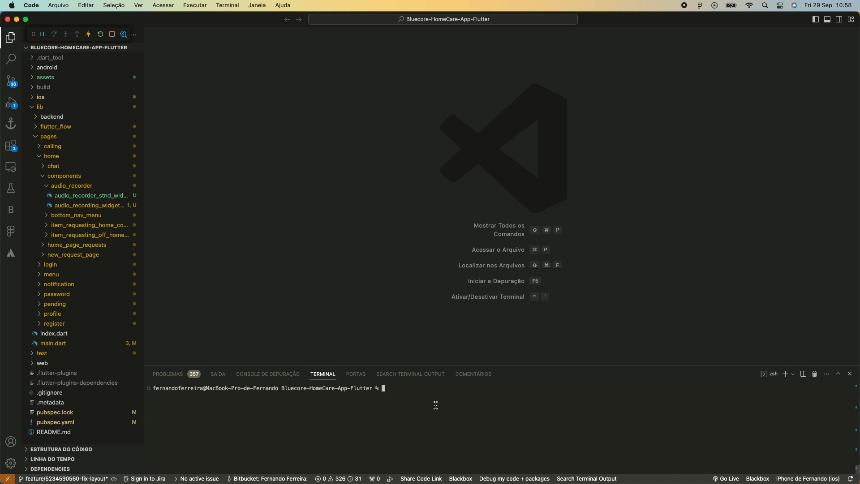Open the Widget Inspector from debug toolbar
The height and width of the screenshot is (484, 860).
(x=123, y=34)
